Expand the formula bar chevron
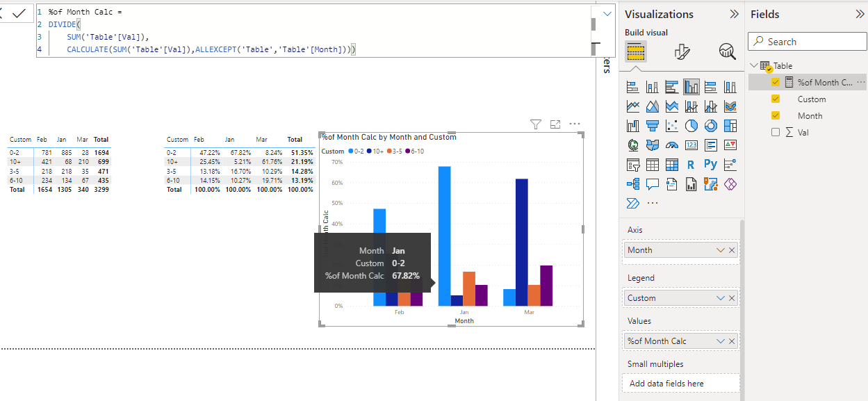The width and height of the screenshot is (868, 401). pyautogui.click(x=608, y=13)
